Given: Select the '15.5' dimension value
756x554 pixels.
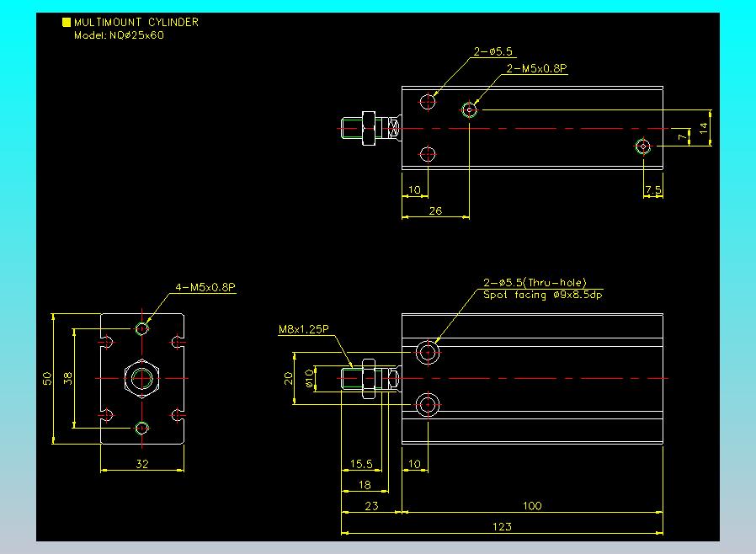Looking at the screenshot, I should pyautogui.click(x=361, y=464).
